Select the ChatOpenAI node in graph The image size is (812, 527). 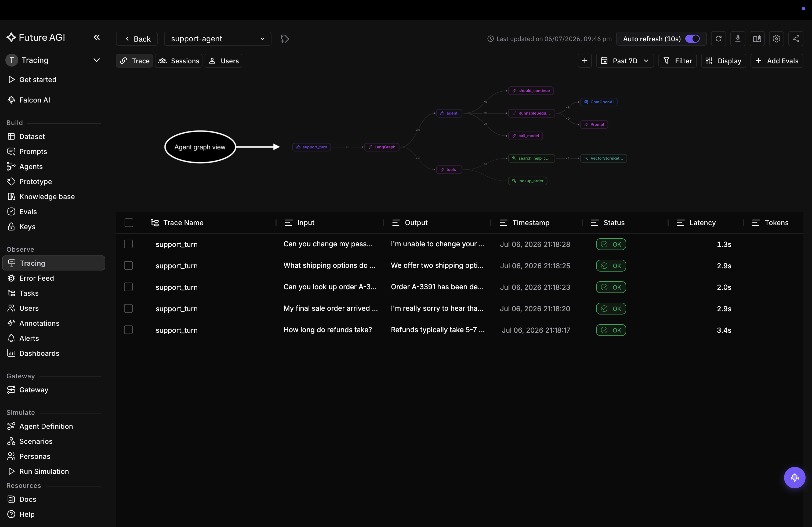599,102
